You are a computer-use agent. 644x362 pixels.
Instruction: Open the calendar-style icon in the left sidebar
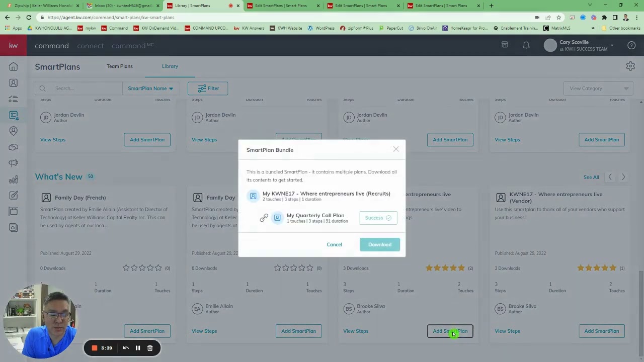click(14, 212)
